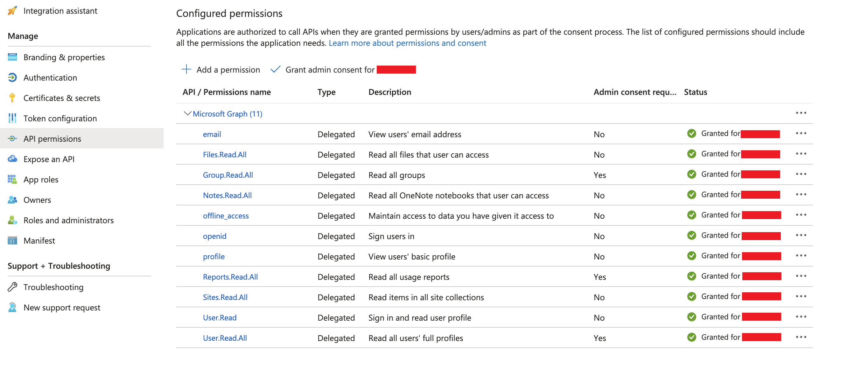The image size is (868, 370).
Task: Click the Manifest code icon
Action: (x=12, y=240)
